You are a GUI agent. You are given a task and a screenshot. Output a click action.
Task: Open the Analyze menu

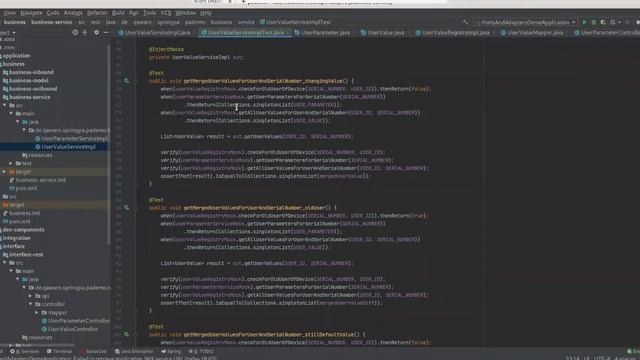[x=73, y=13]
